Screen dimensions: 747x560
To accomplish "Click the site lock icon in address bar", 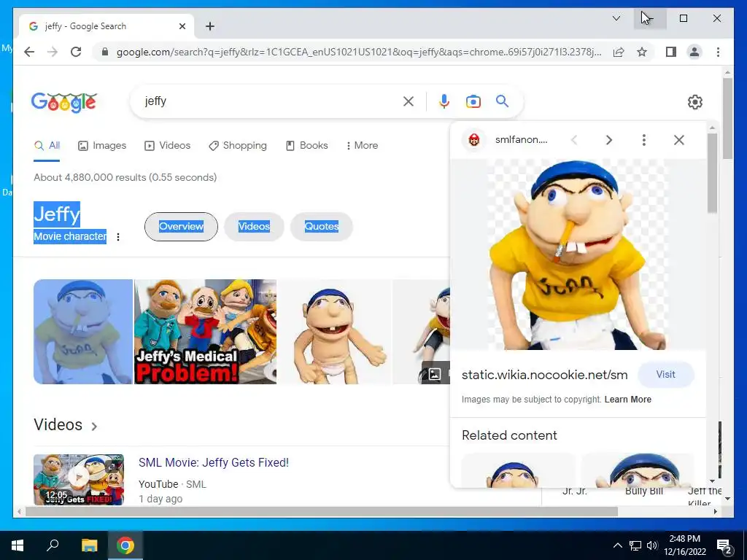I will 105,52.
